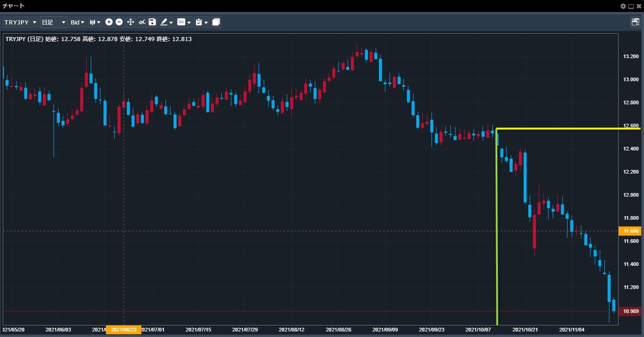This screenshot has width=644, height=337.
Task: Open the drawing pen tool menu
Action: pos(166,22)
